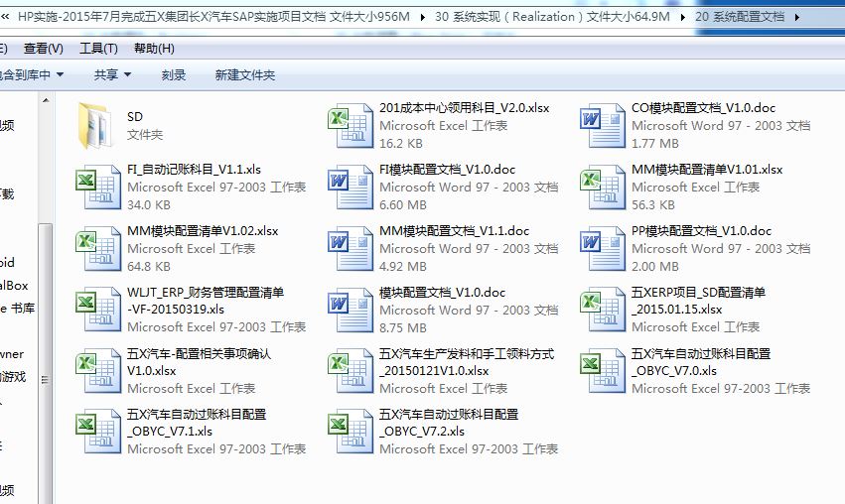The image size is (845, 504).
Task: Click file name MM模块配置清单V1.01.xlsx
Action: (707, 170)
